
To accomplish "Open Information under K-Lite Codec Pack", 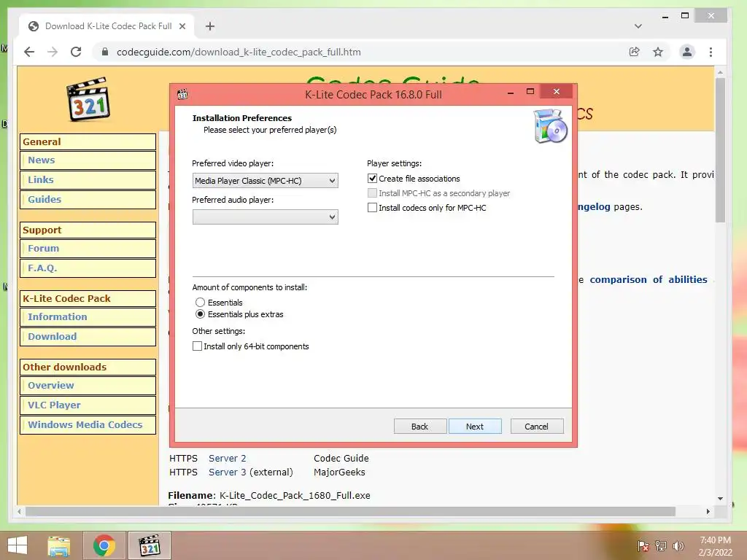I will pos(57,317).
